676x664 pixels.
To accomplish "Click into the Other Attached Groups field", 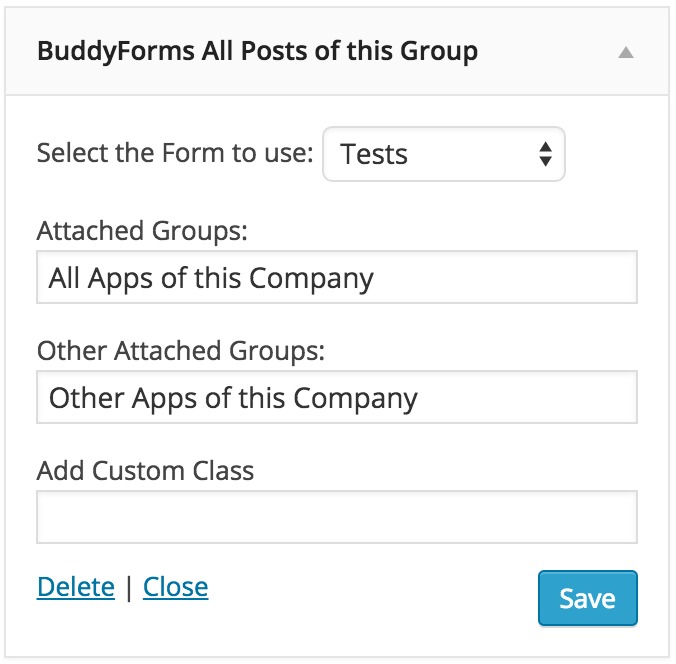I will pyautogui.click(x=336, y=397).
